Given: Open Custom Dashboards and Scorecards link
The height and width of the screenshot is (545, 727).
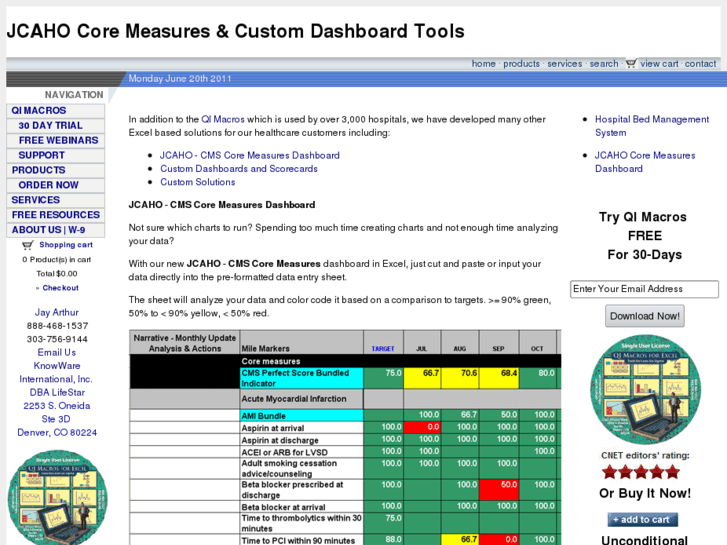Looking at the screenshot, I should [x=239, y=169].
